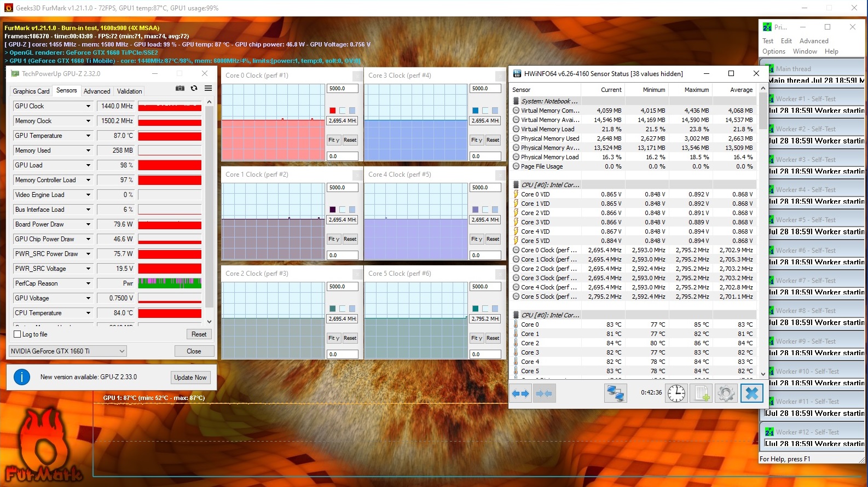Click Fit y in Core 0 Clock graph

click(334, 140)
